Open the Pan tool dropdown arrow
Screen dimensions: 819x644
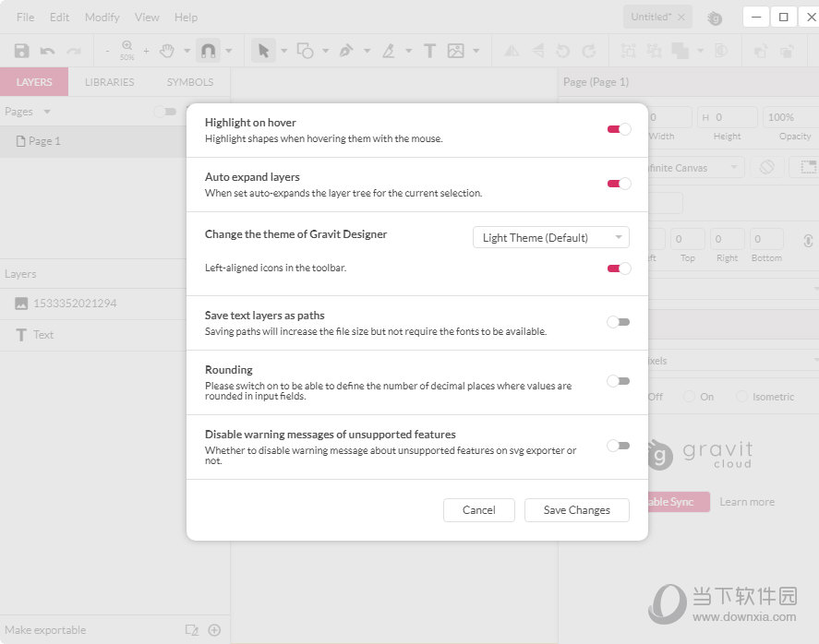[187, 51]
